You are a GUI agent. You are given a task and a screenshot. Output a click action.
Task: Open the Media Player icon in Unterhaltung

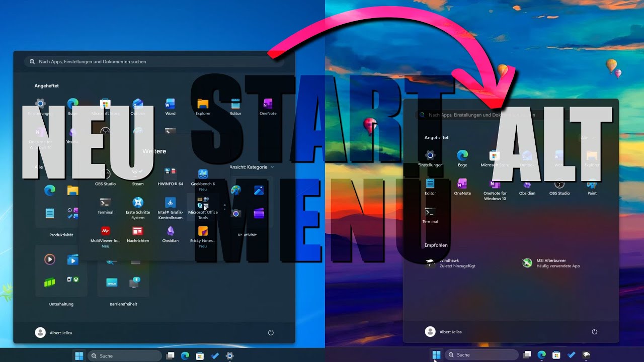pyautogui.click(x=49, y=259)
